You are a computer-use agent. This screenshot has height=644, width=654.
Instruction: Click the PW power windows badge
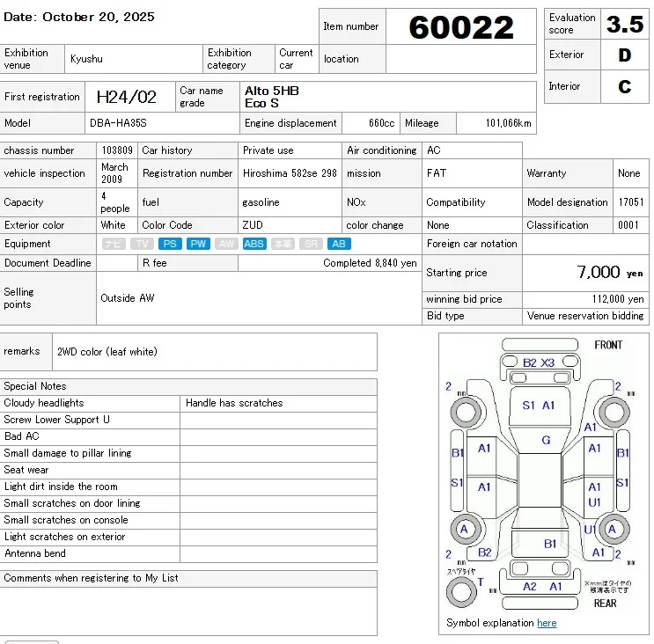[198, 244]
